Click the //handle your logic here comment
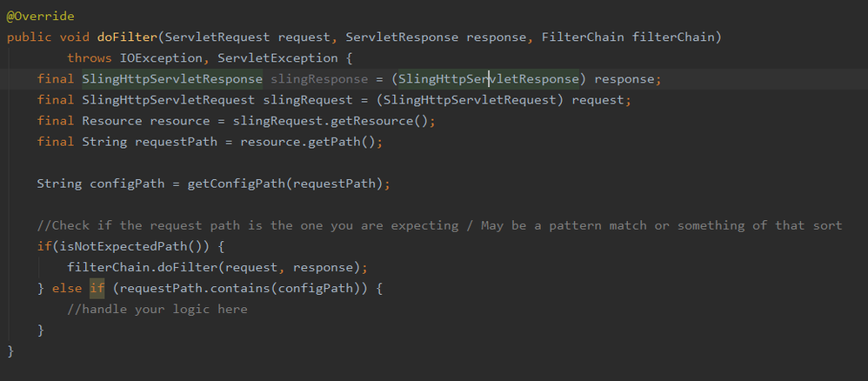Screen dimensions: 868x381 click(157, 309)
